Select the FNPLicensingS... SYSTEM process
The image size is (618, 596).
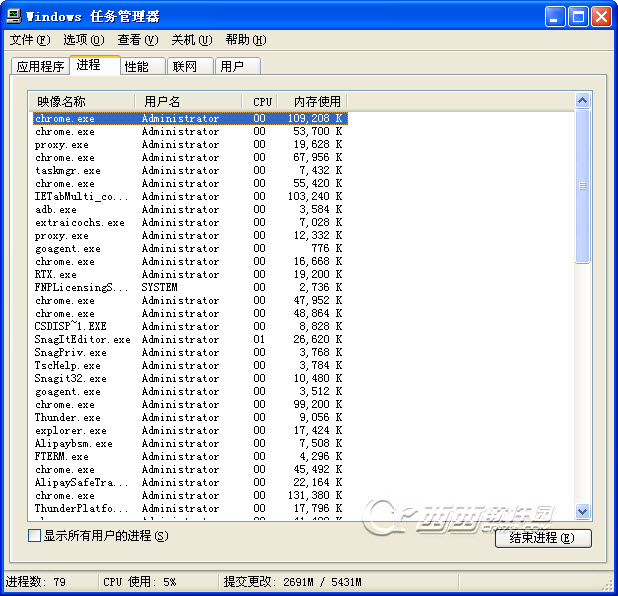pyautogui.click(x=190, y=287)
